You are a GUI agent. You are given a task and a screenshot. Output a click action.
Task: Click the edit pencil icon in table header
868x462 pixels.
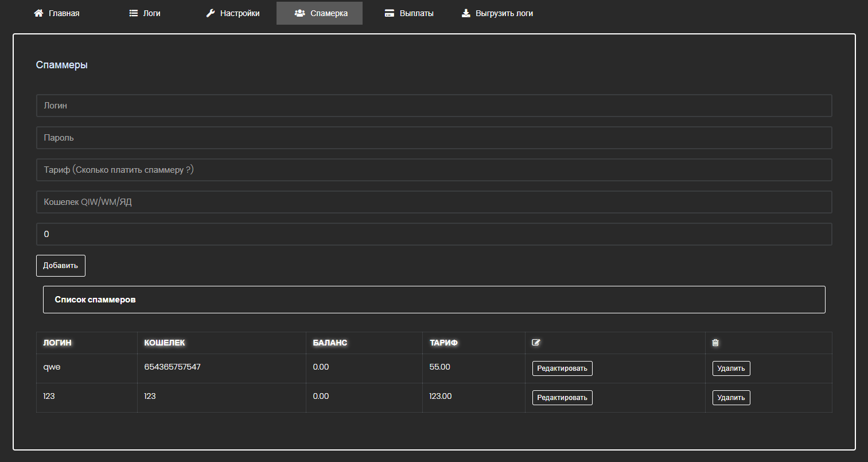536,343
